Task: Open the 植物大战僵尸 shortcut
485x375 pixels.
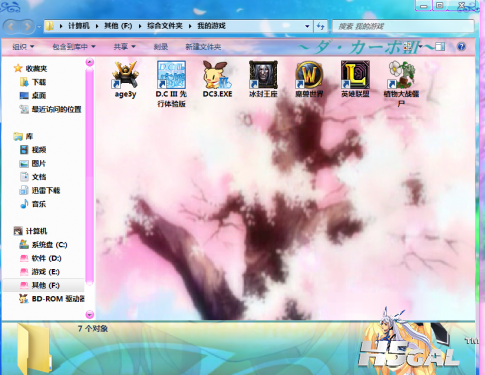Action: coord(401,84)
